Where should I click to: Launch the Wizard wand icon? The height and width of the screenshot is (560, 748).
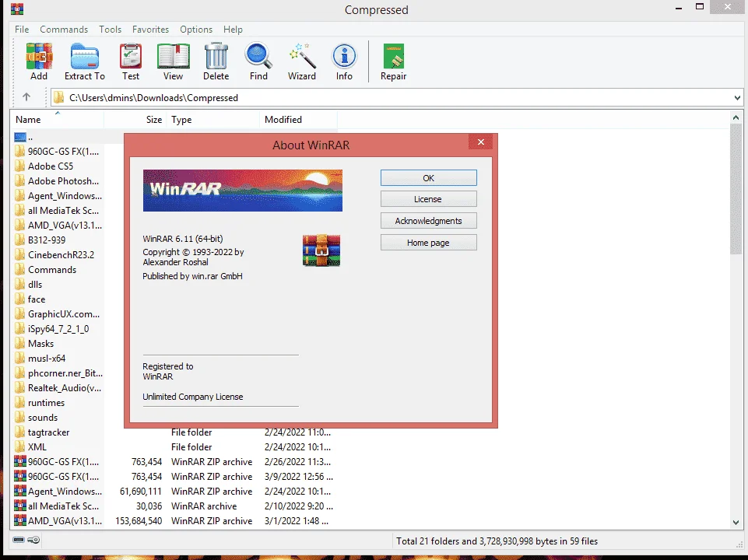pos(302,56)
